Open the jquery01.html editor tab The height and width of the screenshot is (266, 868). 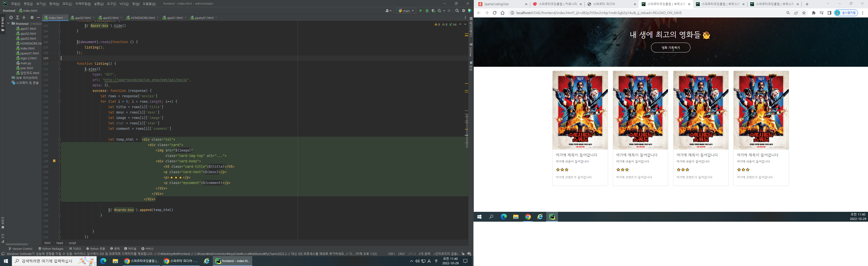click(x=204, y=18)
